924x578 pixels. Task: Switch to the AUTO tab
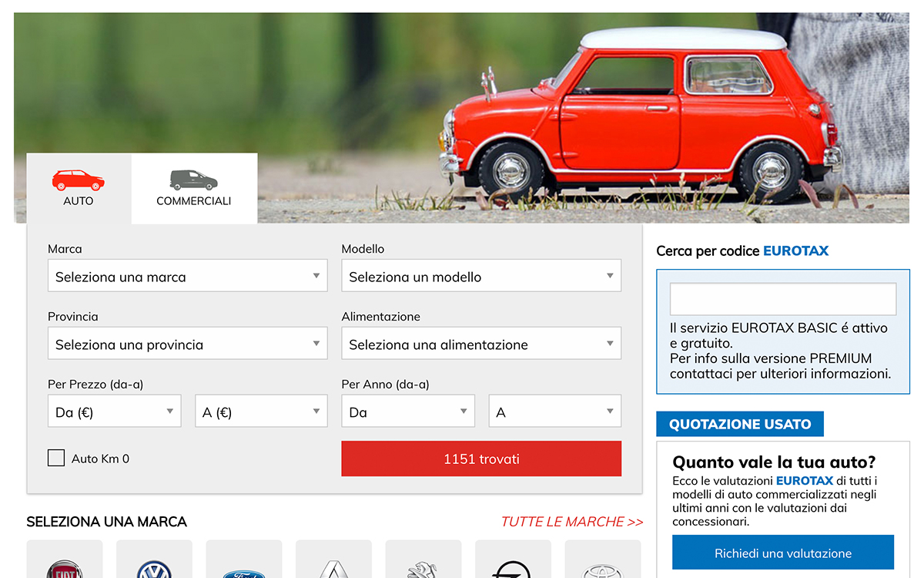(78, 188)
